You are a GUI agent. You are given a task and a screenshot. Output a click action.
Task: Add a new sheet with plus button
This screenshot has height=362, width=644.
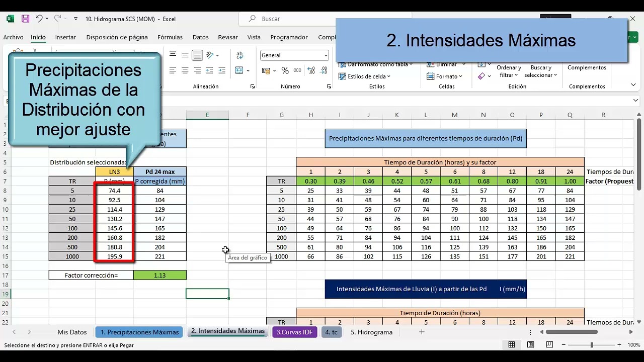pos(422,332)
